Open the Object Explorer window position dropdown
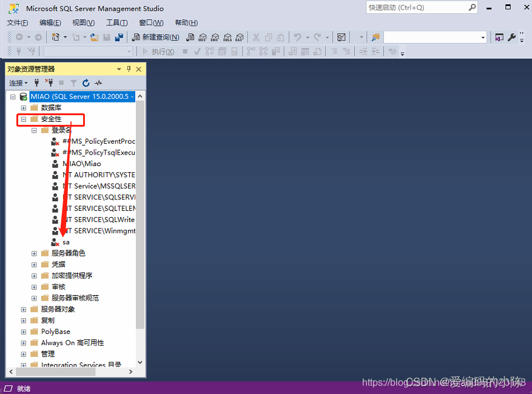 coord(119,69)
